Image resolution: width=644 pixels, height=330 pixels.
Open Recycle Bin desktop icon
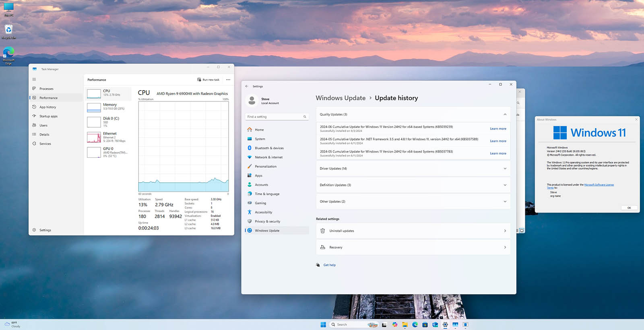pyautogui.click(x=8, y=32)
